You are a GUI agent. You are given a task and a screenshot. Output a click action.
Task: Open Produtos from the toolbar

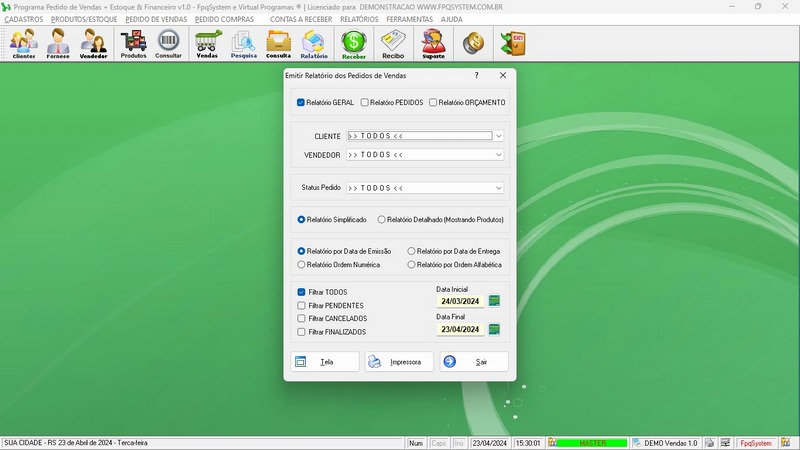[133, 44]
